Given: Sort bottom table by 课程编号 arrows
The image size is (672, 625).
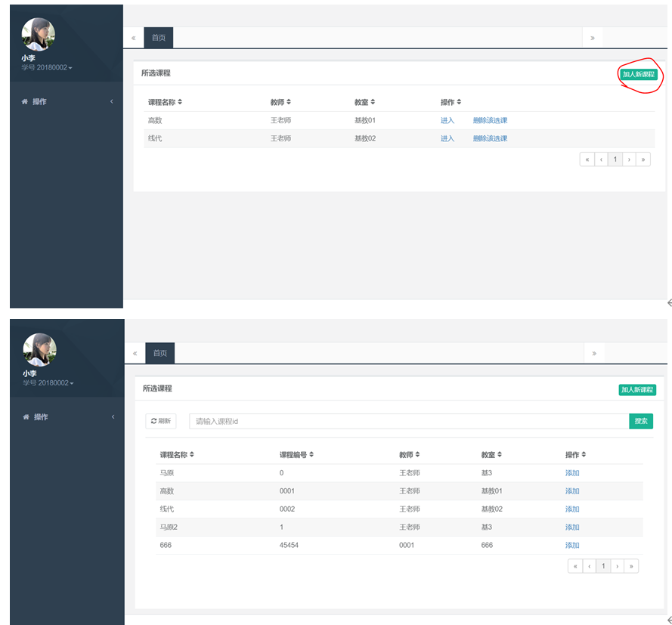Looking at the screenshot, I should tap(311, 454).
